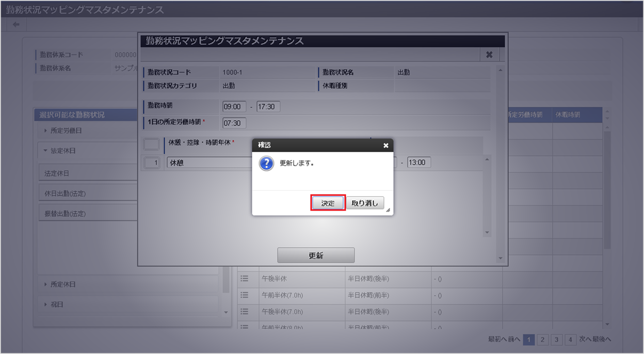Click 最後へ pagination link

coord(603,340)
